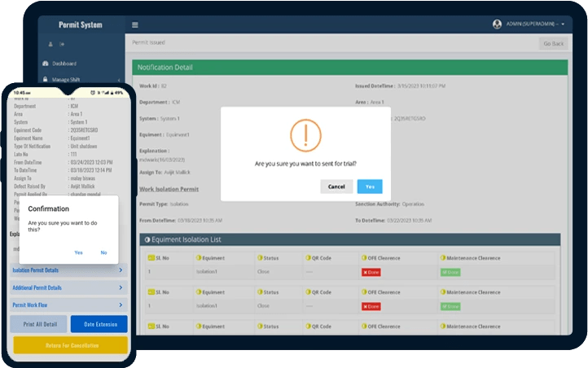Click the orange exclamation warning icon
588x368 pixels.
coord(305,135)
